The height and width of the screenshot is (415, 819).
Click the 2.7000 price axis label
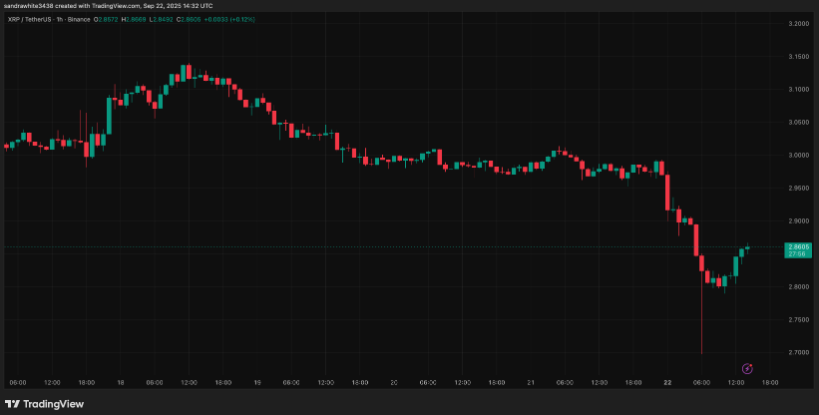click(797, 352)
